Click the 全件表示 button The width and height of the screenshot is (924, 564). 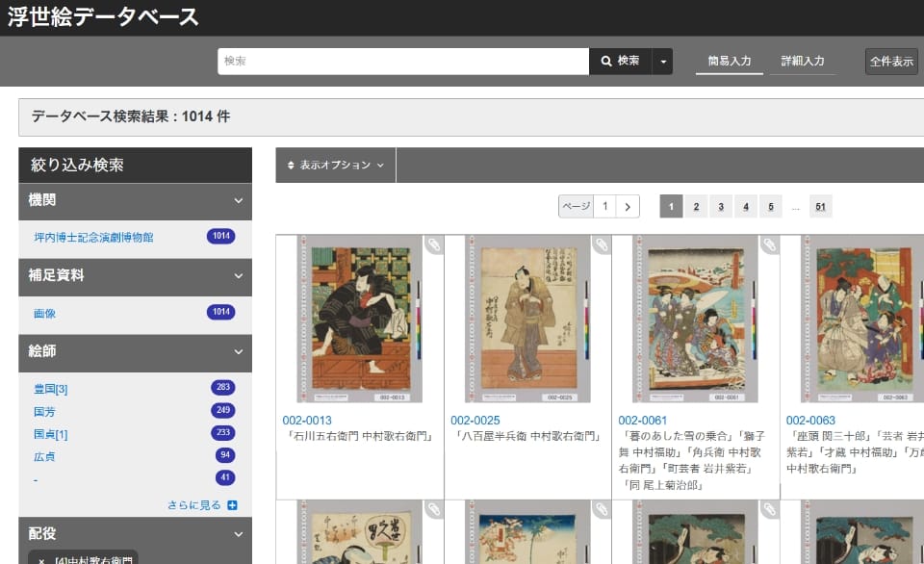pos(891,62)
